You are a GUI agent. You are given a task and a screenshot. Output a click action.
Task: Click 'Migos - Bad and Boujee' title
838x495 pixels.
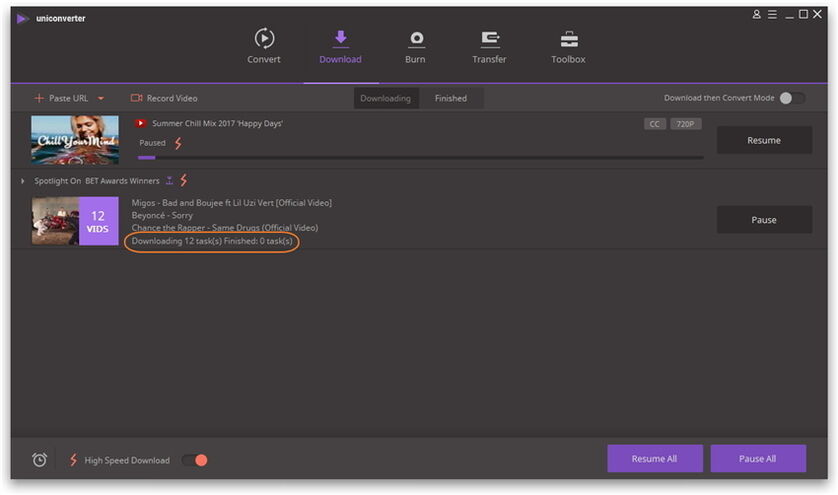(231, 203)
